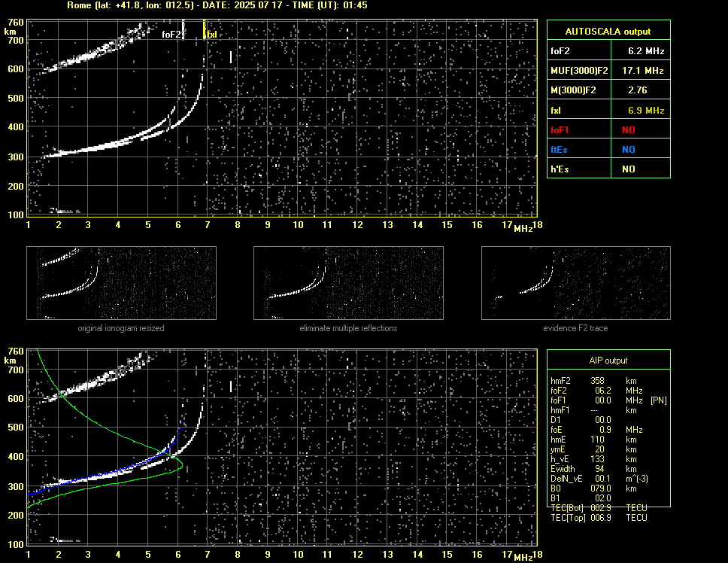Click the red 'NO' value for foF1
Image resolution: width=728 pixels, height=563 pixels.
click(x=629, y=130)
